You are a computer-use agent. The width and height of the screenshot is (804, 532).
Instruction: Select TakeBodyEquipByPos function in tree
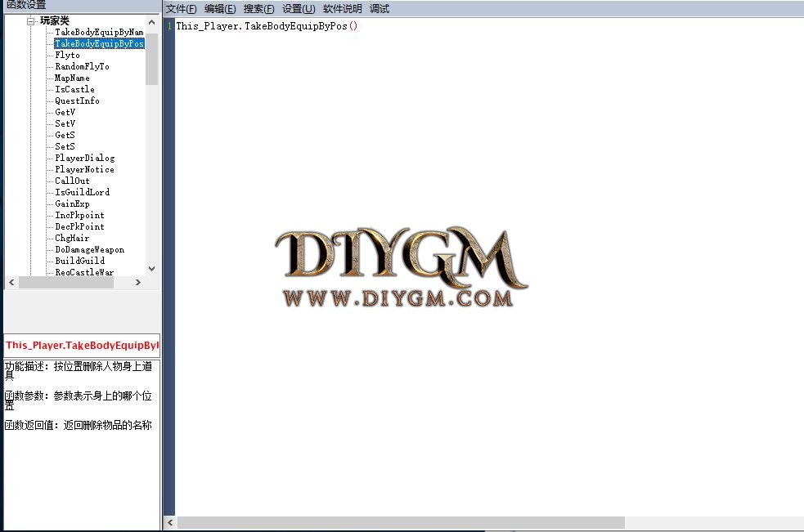pos(99,43)
